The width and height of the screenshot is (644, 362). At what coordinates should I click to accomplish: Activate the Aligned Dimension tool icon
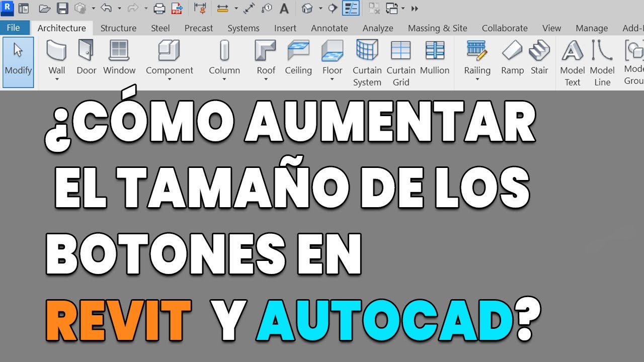pyautogui.click(x=200, y=9)
